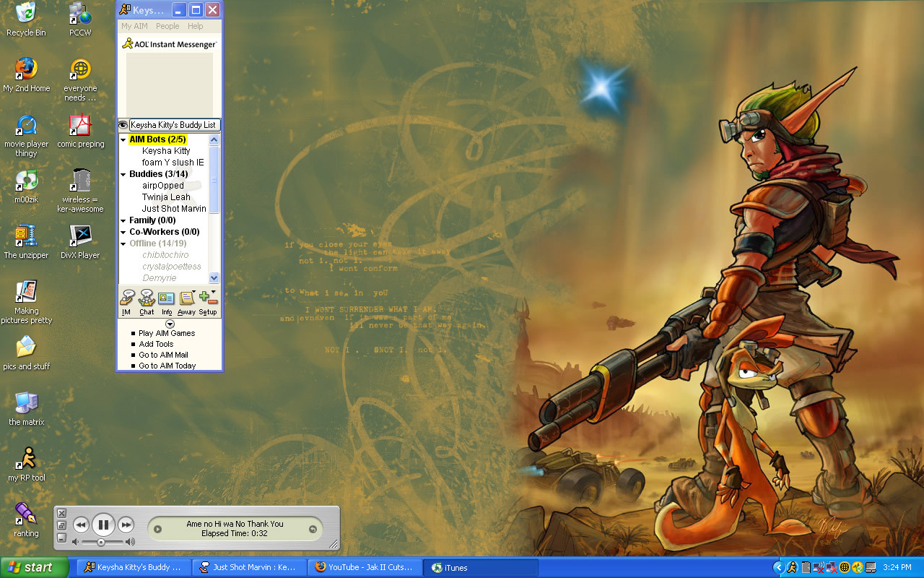The image size is (924, 578).
Task: Open the IM button in AIM toolbar
Action: [x=126, y=302]
